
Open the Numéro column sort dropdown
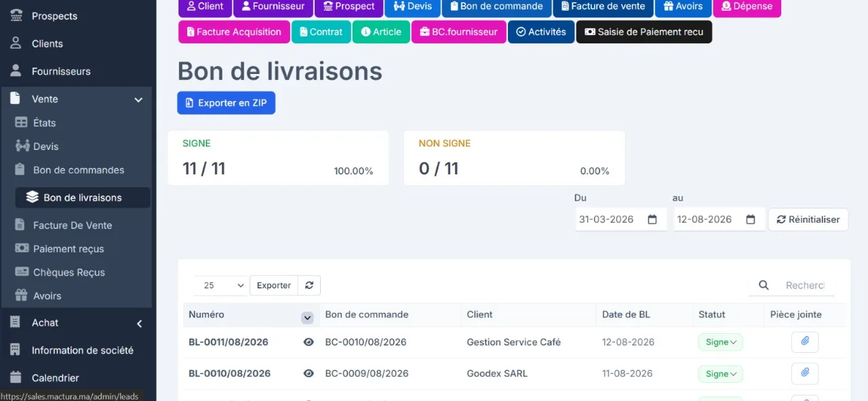point(307,318)
